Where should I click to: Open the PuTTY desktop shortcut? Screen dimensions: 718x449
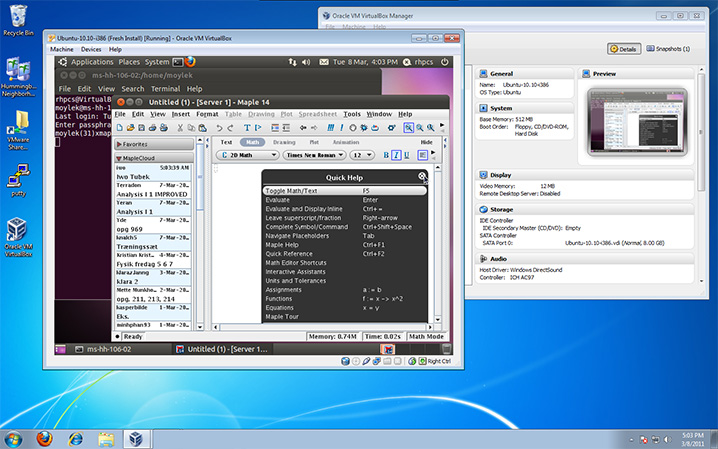pos(18,181)
